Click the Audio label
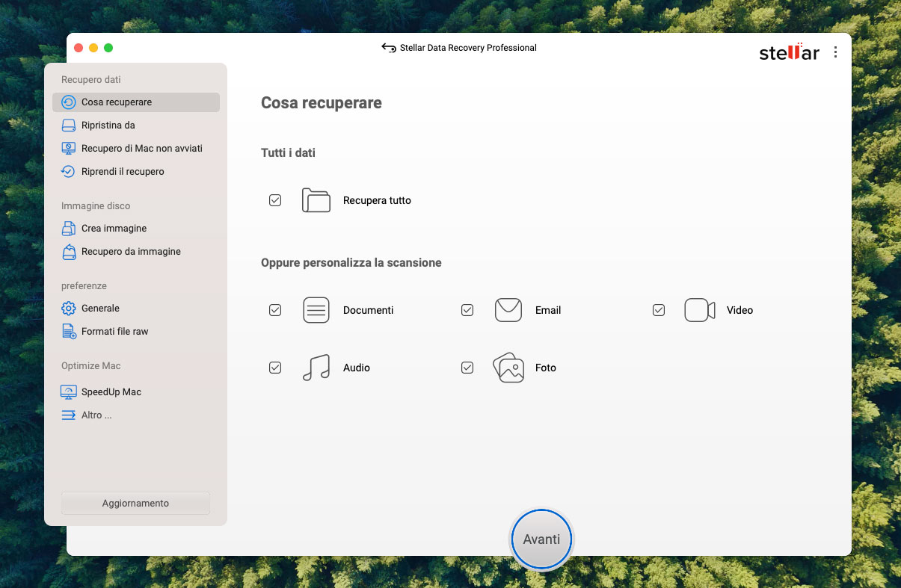 (357, 368)
